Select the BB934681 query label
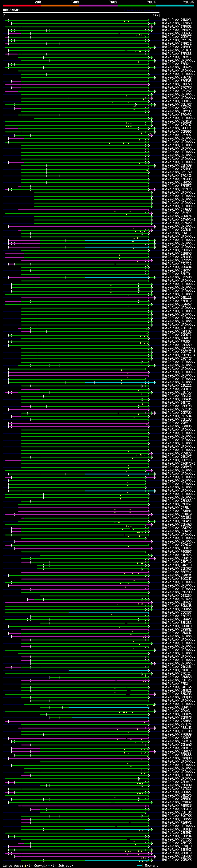The image size is (197, 868). click(11, 10)
